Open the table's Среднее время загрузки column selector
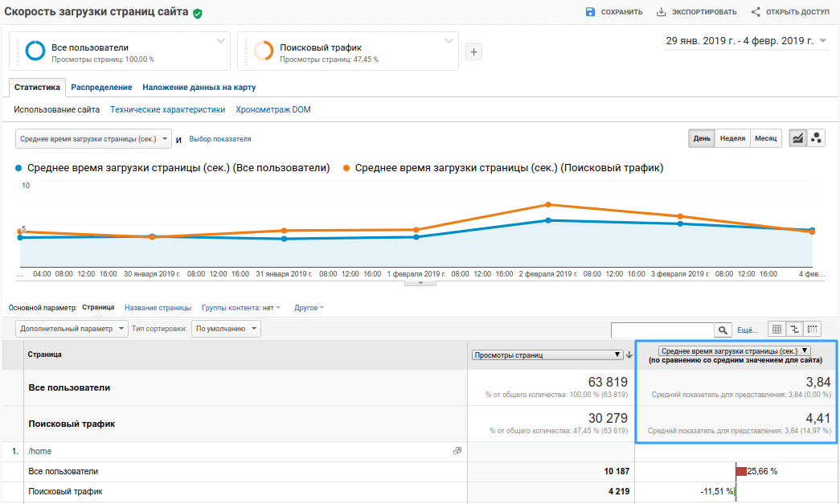Image resolution: width=840 pixels, height=504 pixels. tap(735, 350)
